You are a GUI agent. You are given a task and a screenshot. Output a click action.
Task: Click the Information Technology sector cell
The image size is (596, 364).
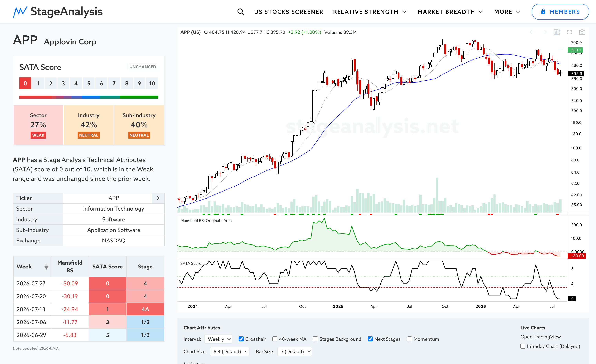click(x=114, y=209)
